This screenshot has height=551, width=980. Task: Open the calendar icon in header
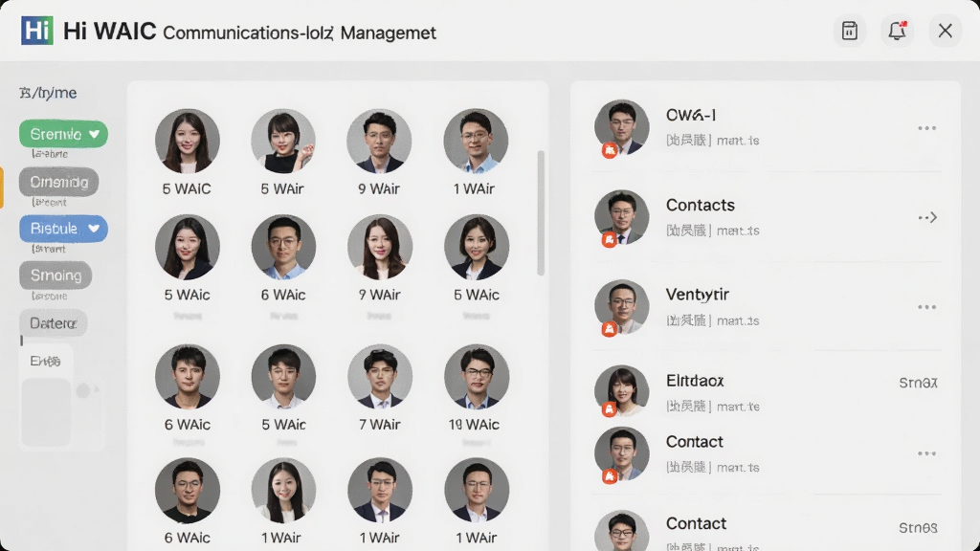click(850, 31)
